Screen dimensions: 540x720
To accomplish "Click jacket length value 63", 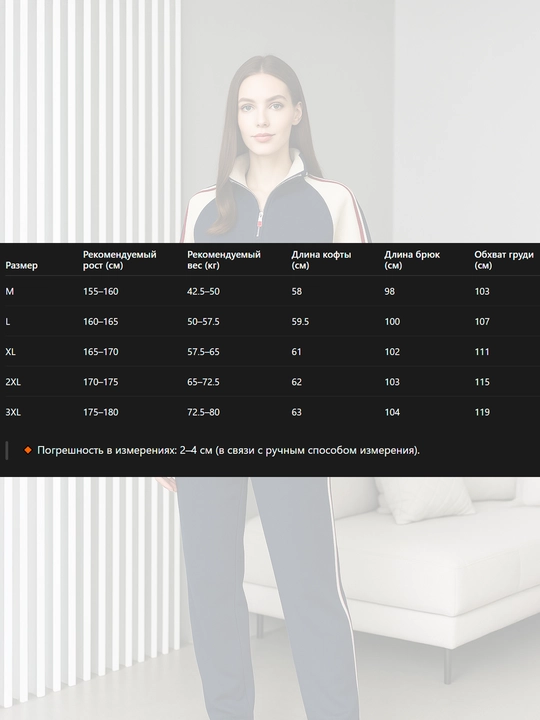I will click(297, 412).
